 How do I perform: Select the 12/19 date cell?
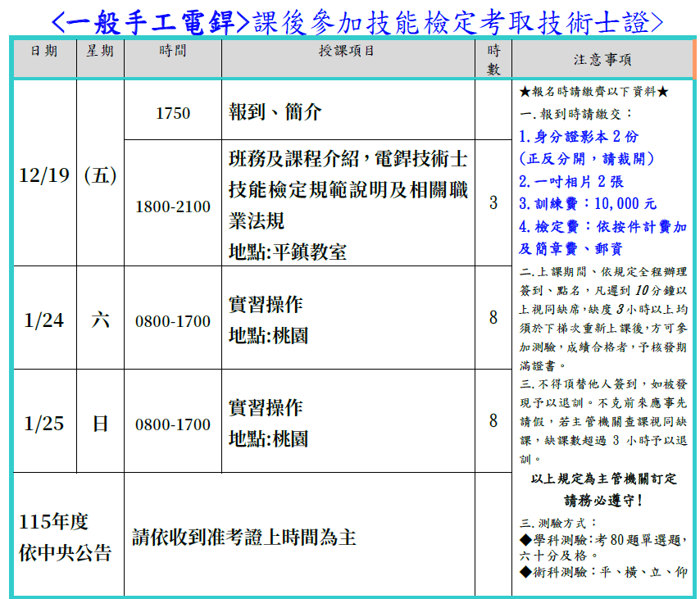pyautogui.click(x=44, y=175)
